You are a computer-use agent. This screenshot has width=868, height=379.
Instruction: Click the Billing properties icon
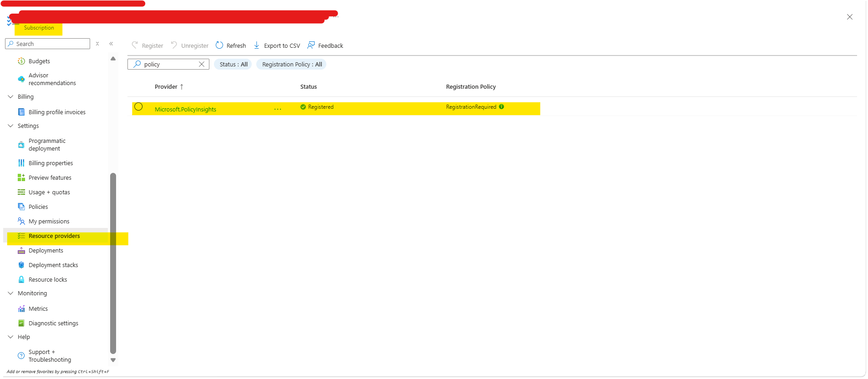(21, 163)
